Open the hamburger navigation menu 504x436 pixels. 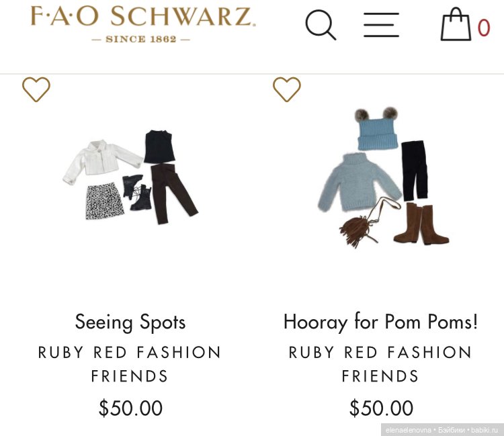(381, 25)
